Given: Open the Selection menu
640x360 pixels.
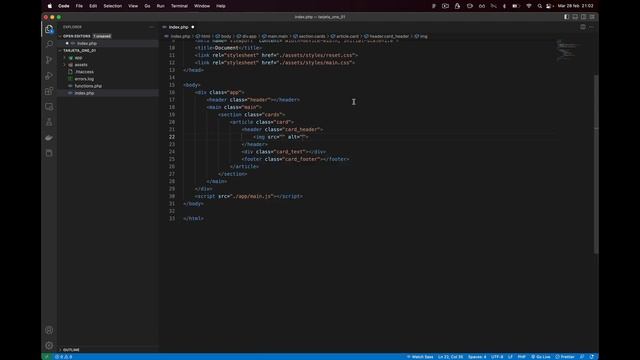Looking at the screenshot, I should pos(113,6).
